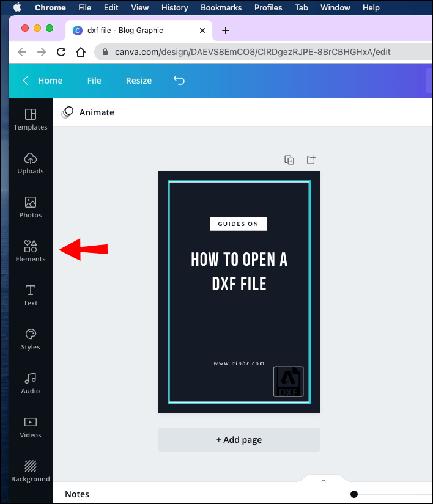Select the GUIDES ON label on canvas

[x=239, y=224]
